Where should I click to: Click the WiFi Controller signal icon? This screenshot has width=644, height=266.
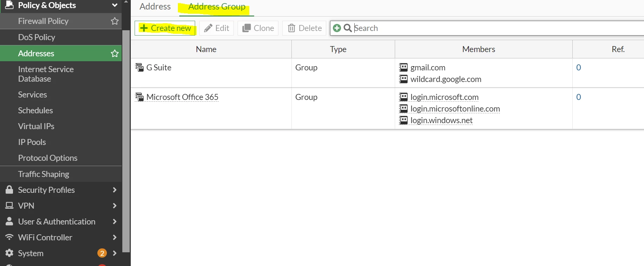pos(9,237)
